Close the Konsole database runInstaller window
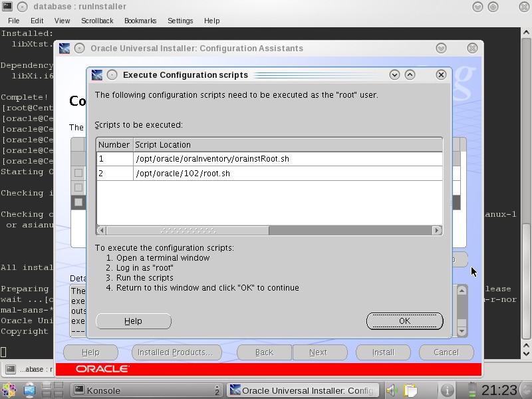The height and width of the screenshot is (399, 532). (x=524, y=7)
